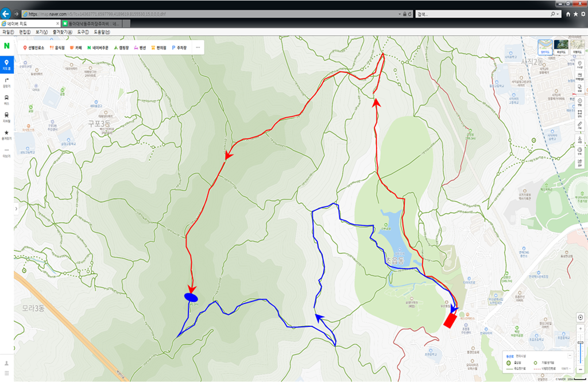Image resolution: width=588 pixels, height=382 pixels.
Task: Switch to the 등산로 legend tab
Action: (x=509, y=356)
